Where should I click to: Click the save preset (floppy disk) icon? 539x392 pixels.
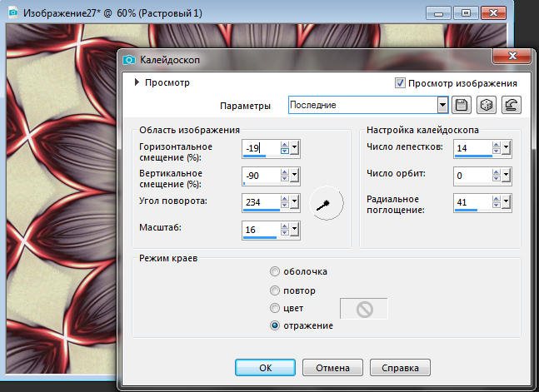pyautogui.click(x=461, y=105)
